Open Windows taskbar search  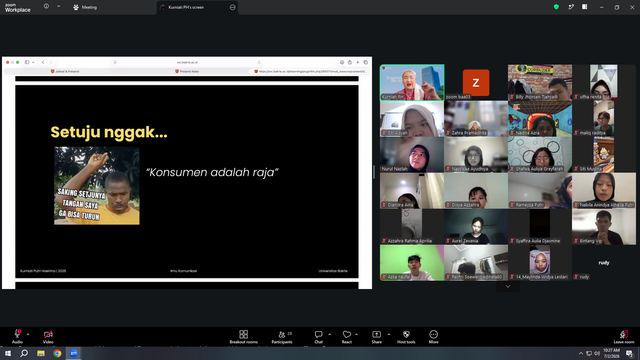point(24,353)
